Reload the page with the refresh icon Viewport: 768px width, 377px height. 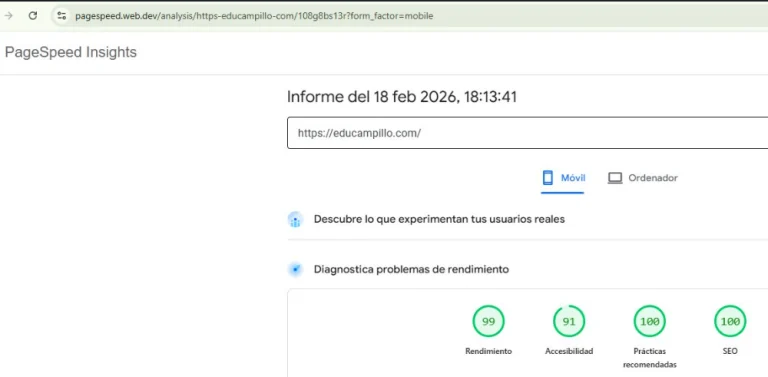[33, 16]
